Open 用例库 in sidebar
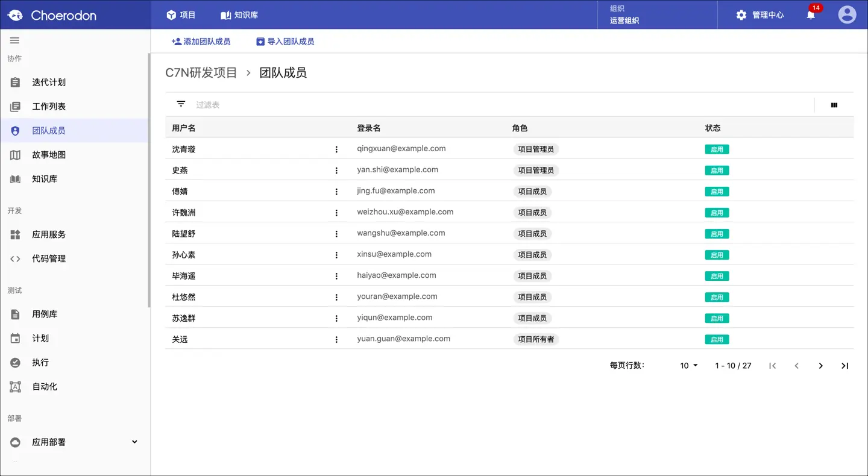 (x=74, y=314)
